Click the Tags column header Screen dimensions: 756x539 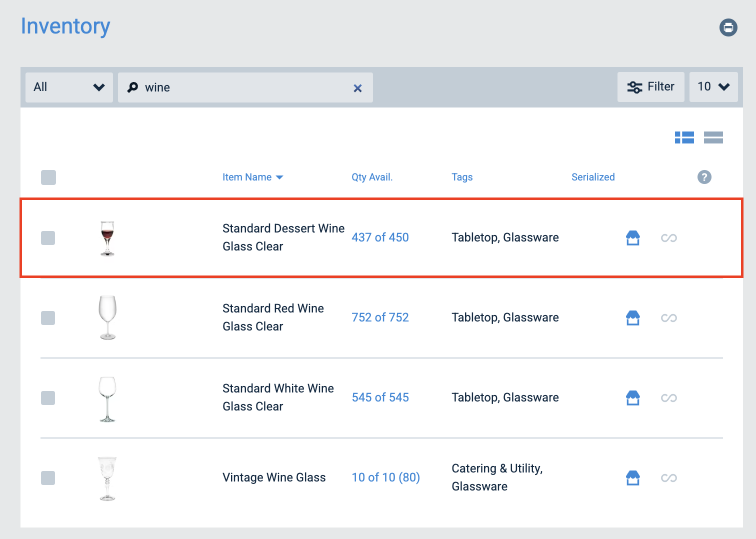(x=462, y=177)
